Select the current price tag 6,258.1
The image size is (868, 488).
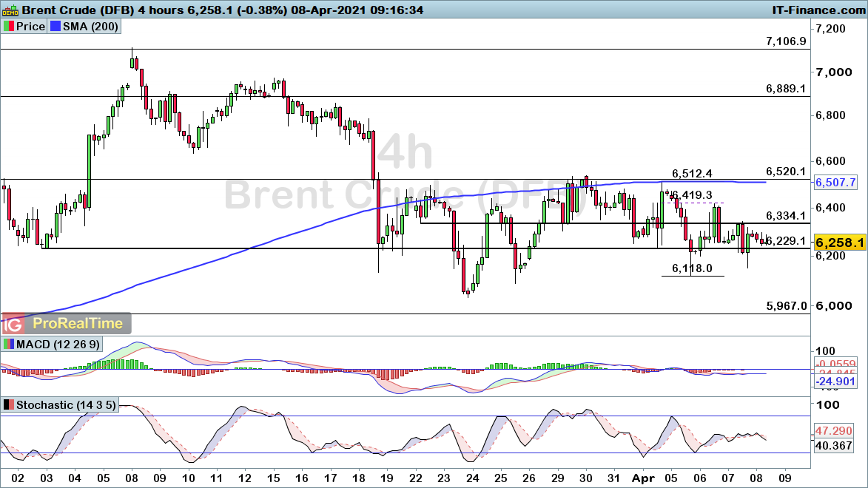coord(839,243)
